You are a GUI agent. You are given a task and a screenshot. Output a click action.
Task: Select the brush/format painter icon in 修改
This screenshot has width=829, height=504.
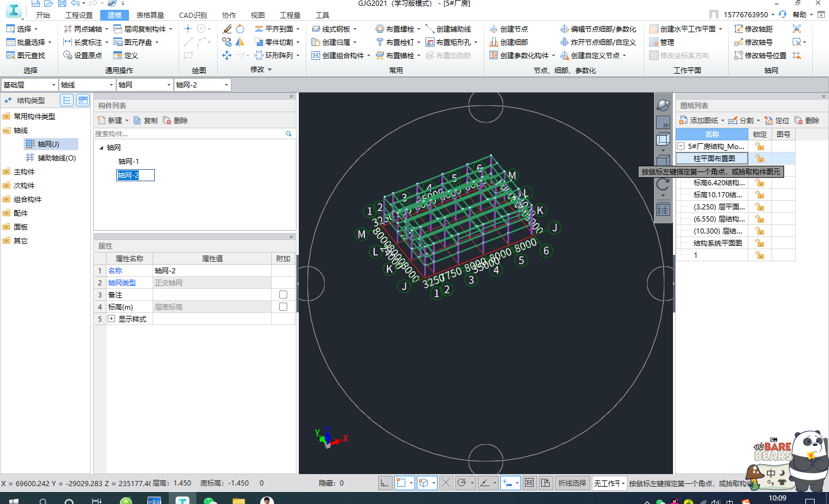227,29
